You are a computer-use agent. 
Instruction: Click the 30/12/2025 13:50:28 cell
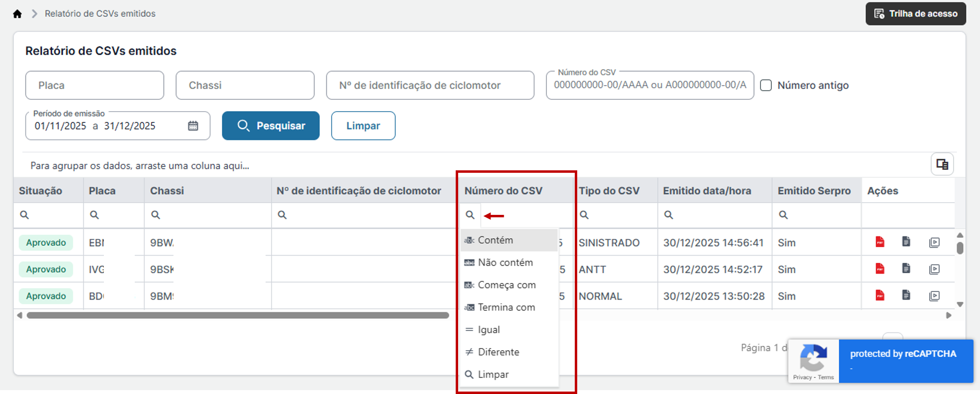click(x=714, y=296)
